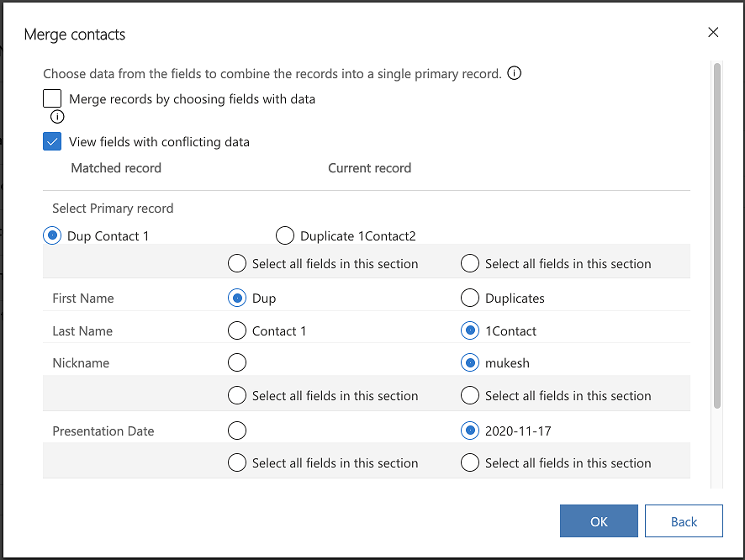Screen dimensions: 745x560
Task: Click info icon below the Merge records checkbox
Action: 57,116
